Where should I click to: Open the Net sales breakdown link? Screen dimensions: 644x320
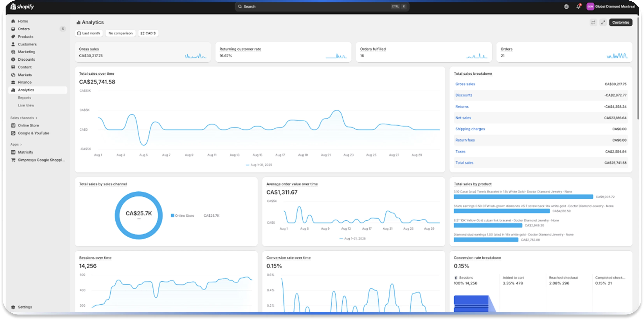coord(463,118)
